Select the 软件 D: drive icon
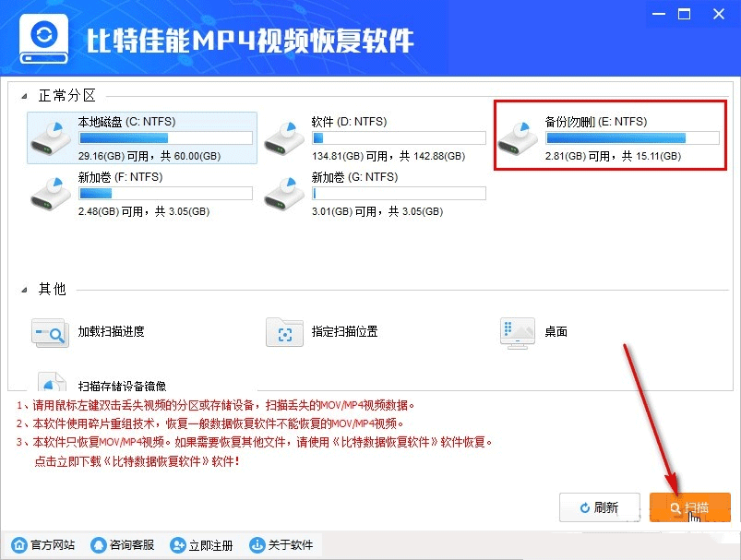Viewport: 741px width, 560px height. (x=284, y=137)
